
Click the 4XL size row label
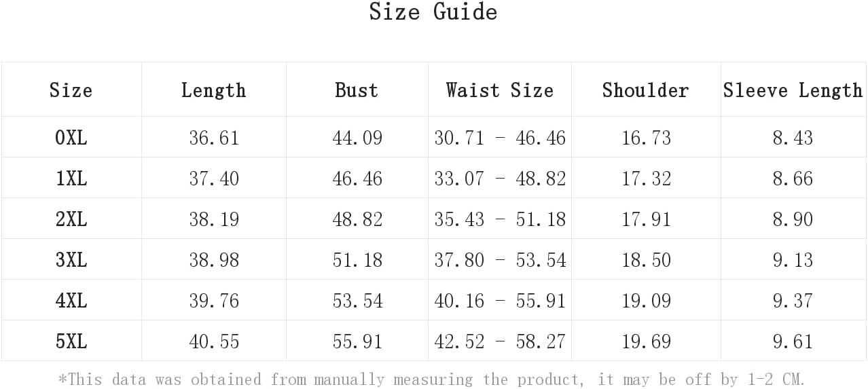point(71,301)
